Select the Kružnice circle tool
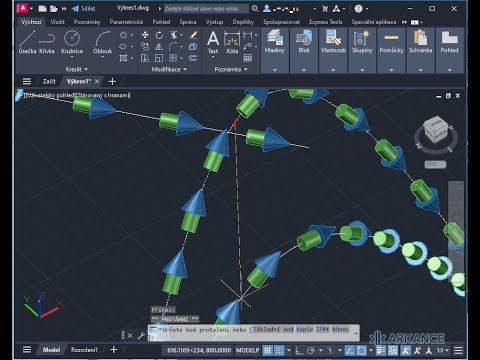The image size is (480, 360). click(72, 42)
